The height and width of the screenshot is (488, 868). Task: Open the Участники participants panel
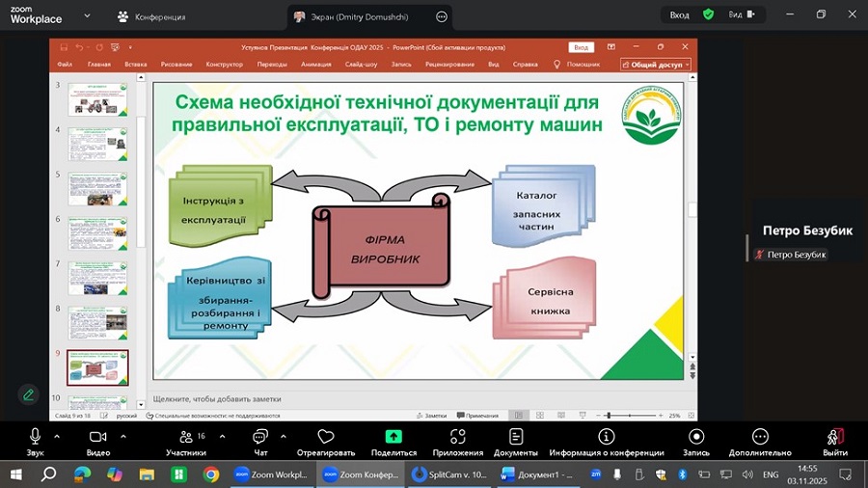coord(185,437)
